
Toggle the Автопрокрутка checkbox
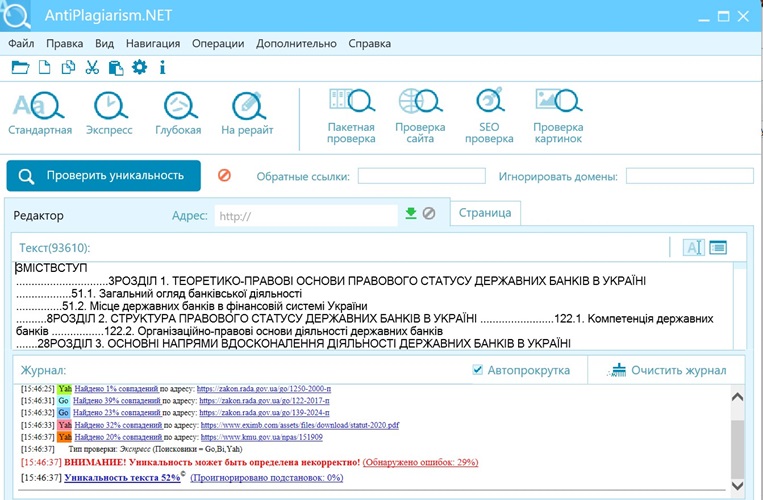[x=477, y=370]
